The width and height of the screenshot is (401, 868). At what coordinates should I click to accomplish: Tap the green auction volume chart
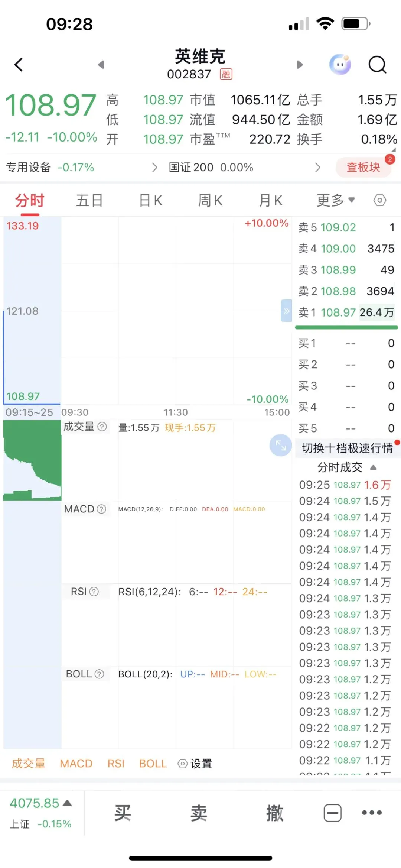click(32, 460)
